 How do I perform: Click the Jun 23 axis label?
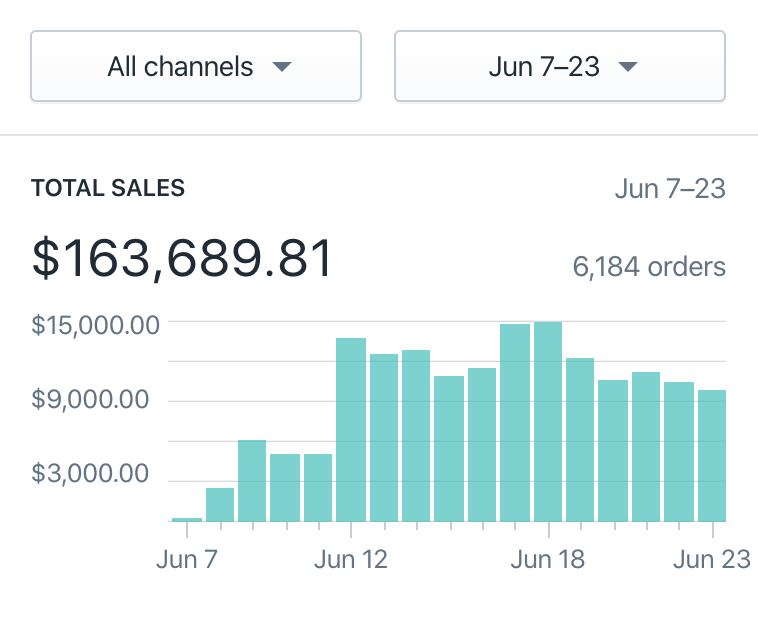pos(712,560)
